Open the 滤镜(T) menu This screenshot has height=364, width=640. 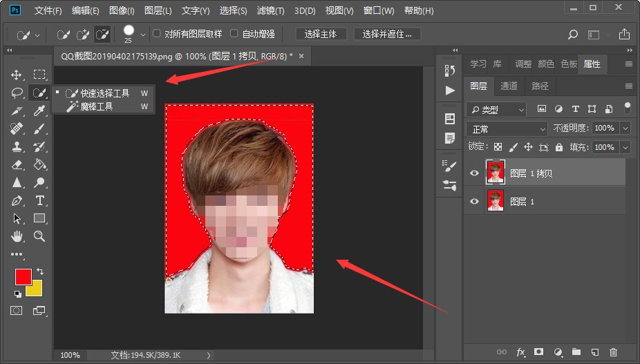point(270,10)
